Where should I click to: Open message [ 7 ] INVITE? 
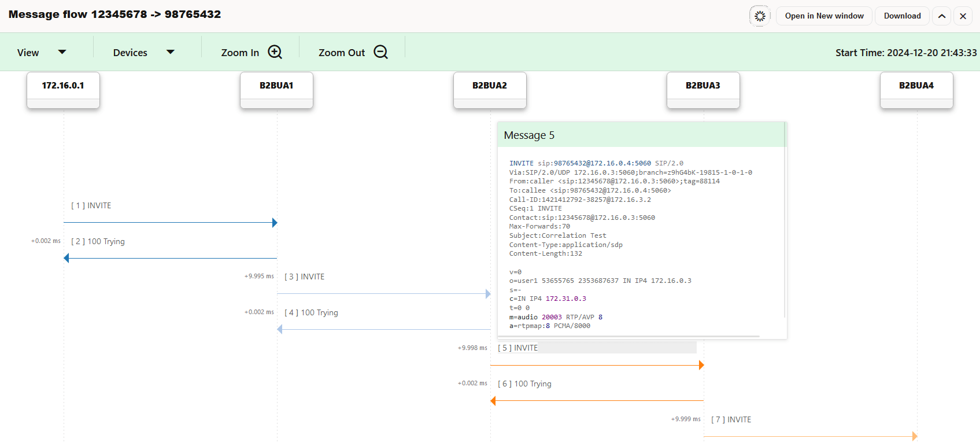click(x=731, y=419)
